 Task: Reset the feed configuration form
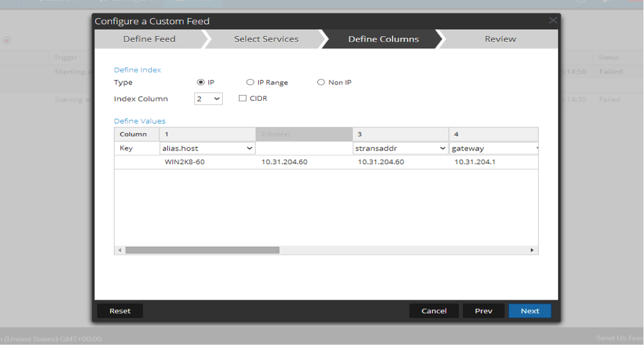click(119, 311)
